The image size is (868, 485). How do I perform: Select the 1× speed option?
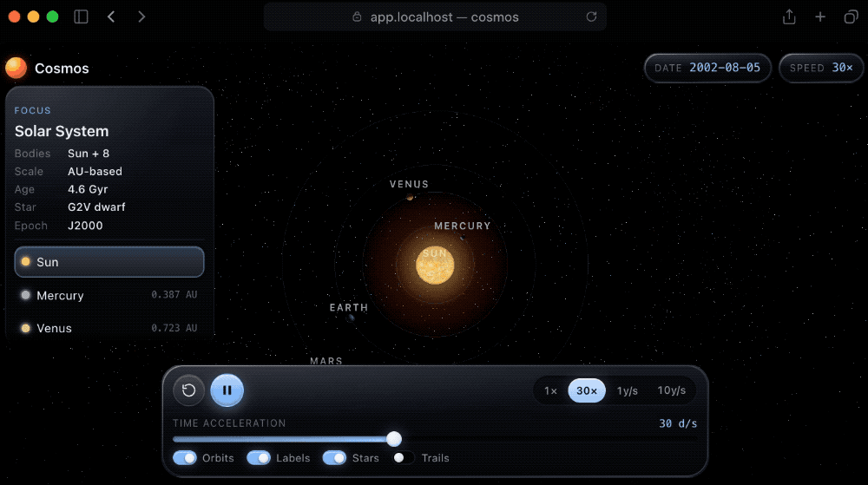pos(550,390)
